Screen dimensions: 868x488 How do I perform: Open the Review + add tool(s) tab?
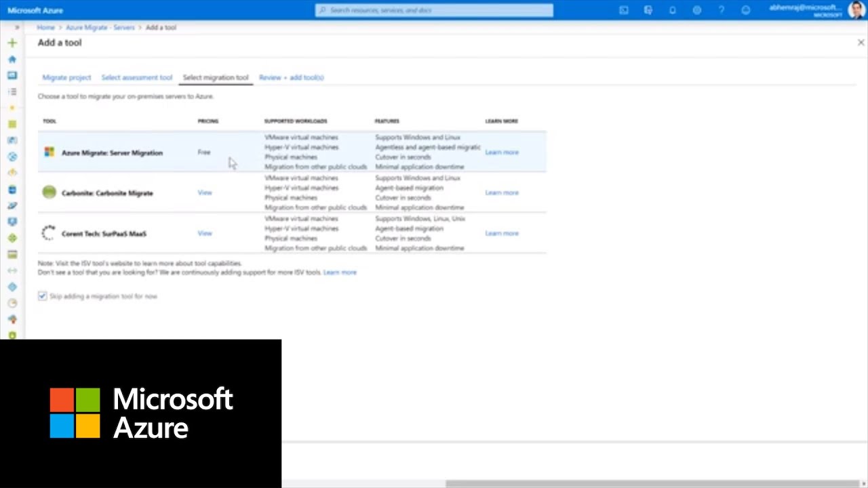(x=292, y=77)
